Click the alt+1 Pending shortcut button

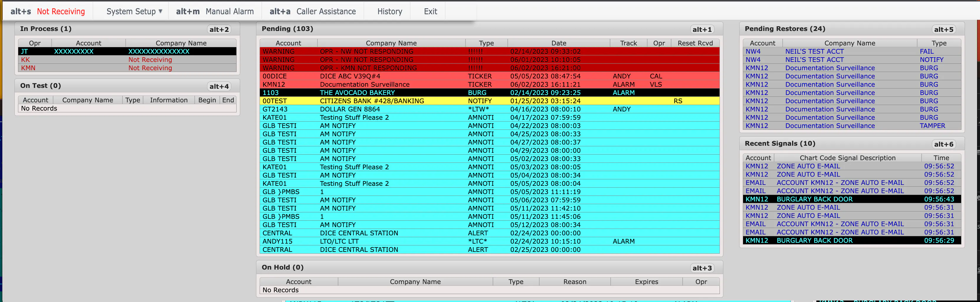[x=702, y=29]
